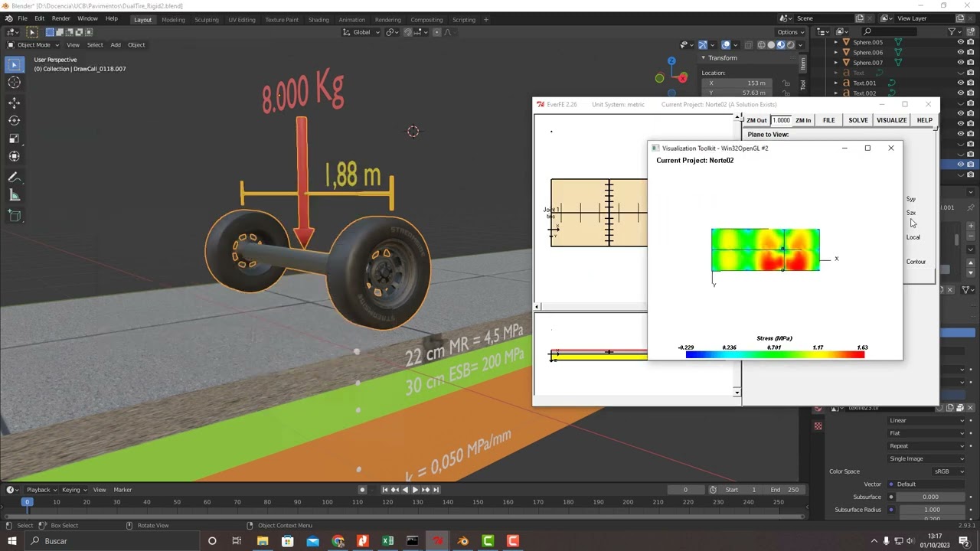Open the Object Mode dropdown

pyautogui.click(x=34, y=44)
